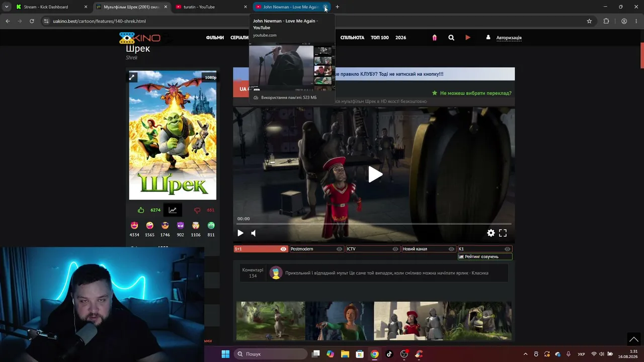Enter fullscreen in the video player
This screenshot has width=644, height=362.
(503, 233)
